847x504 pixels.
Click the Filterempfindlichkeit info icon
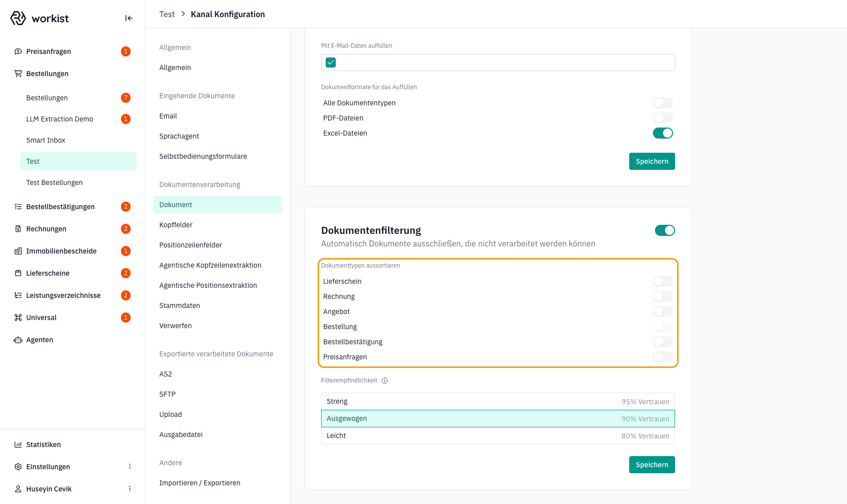pos(385,381)
